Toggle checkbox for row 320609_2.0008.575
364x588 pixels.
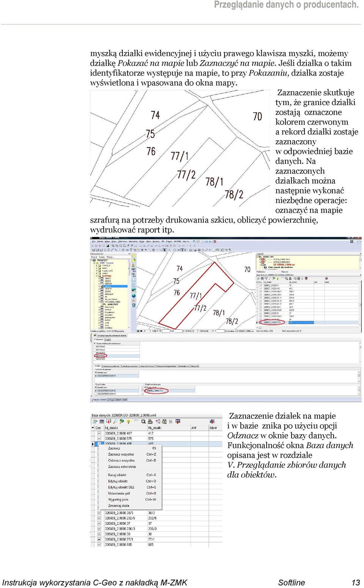coord(99,438)
